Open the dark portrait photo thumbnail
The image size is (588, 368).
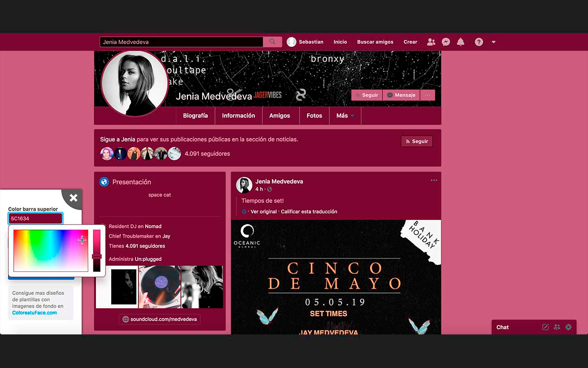[117, 287]
